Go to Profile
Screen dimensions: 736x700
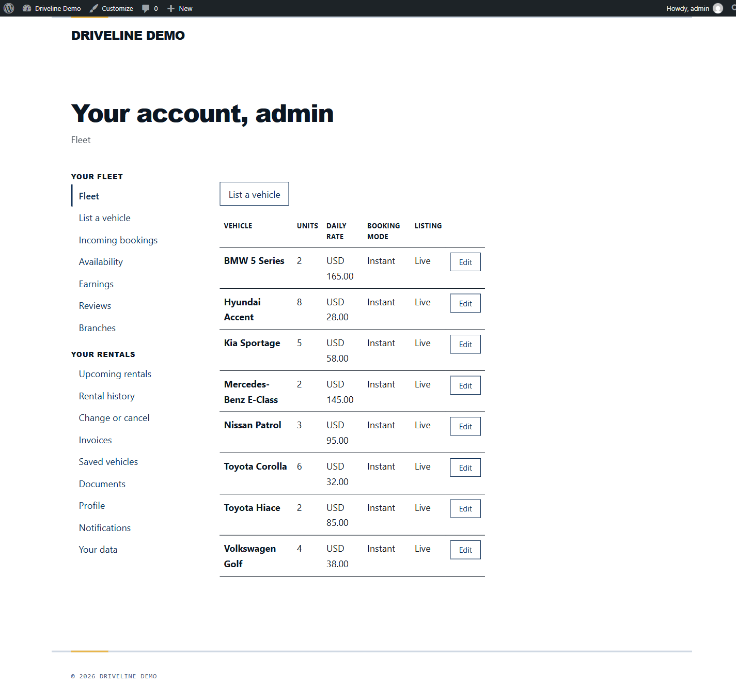92,506
